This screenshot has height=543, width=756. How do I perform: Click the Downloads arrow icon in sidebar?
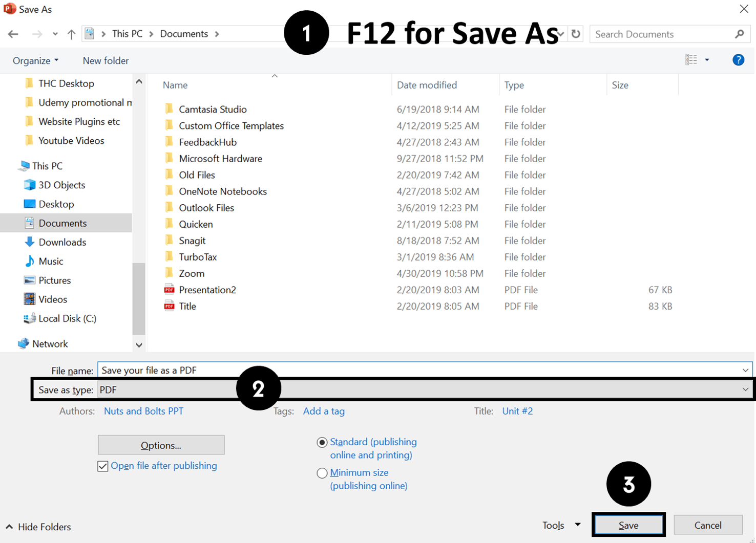click(x=30, y=242)
